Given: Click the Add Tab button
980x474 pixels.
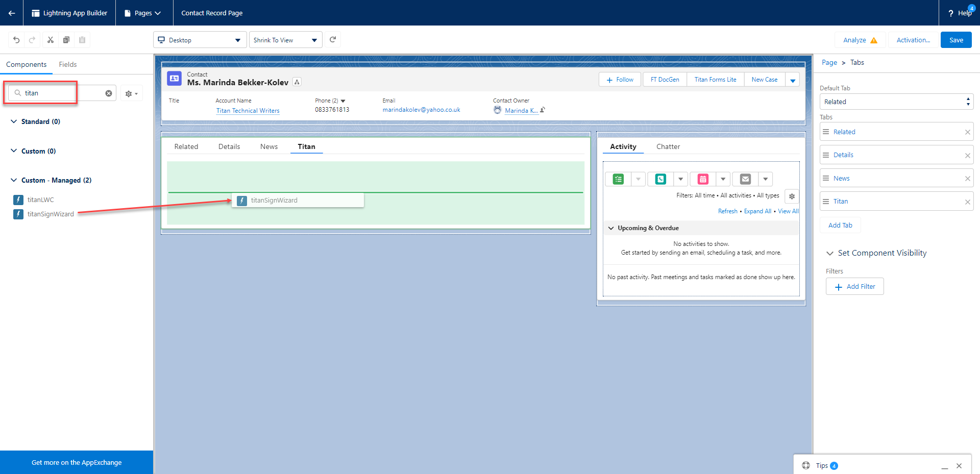Looking at the screenshot, I should tap(840, 225).
